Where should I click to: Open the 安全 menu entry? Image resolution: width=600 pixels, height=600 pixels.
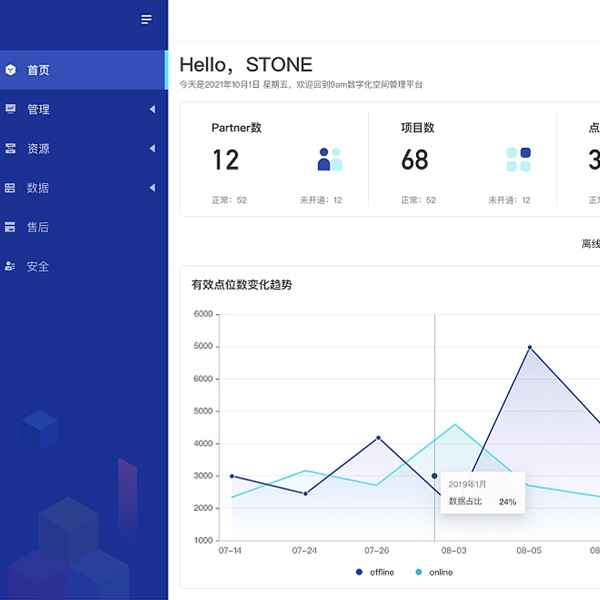[38, 266]
